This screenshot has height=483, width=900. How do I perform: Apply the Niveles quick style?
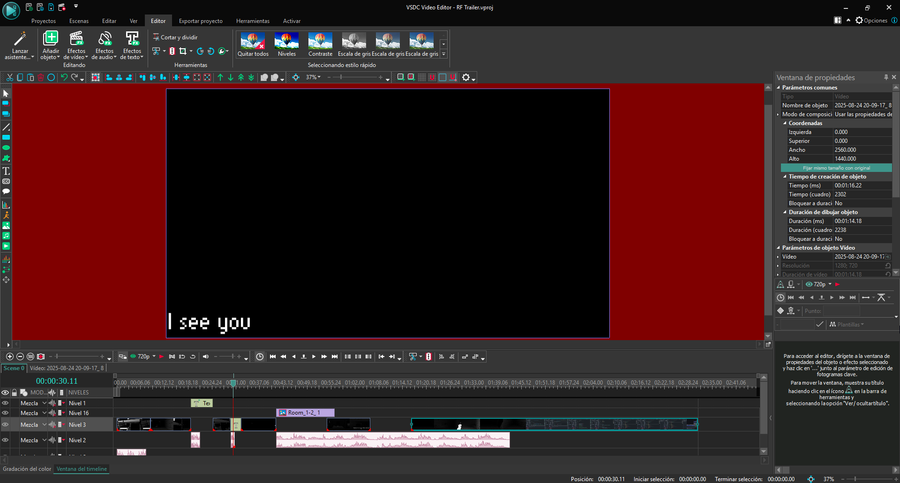coord(286,45)
